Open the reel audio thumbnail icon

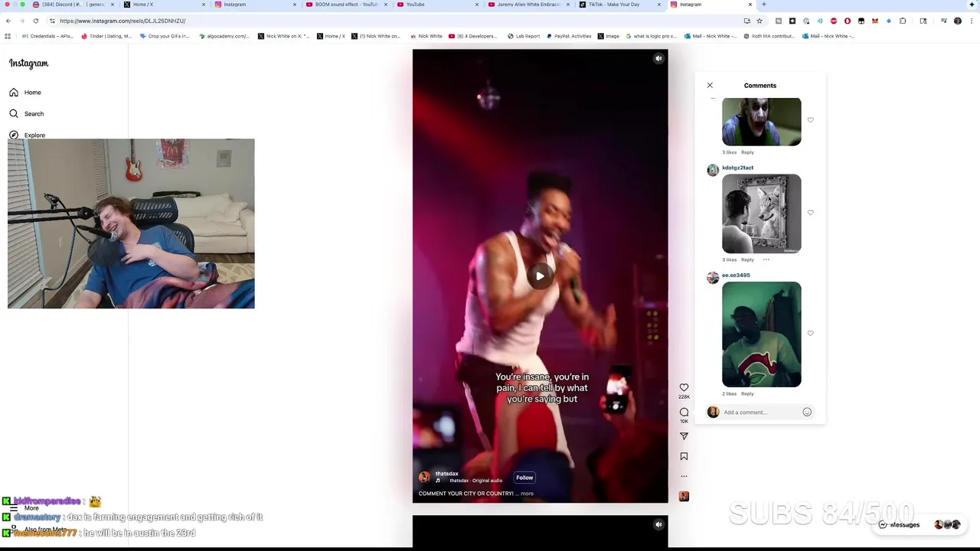pyautogui.click(x=684, y=496)
